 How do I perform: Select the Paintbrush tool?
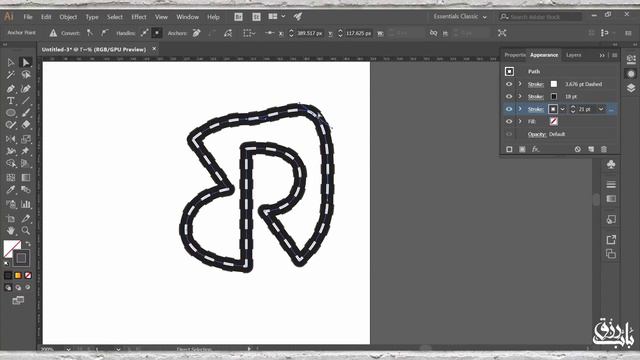(26, 113)
